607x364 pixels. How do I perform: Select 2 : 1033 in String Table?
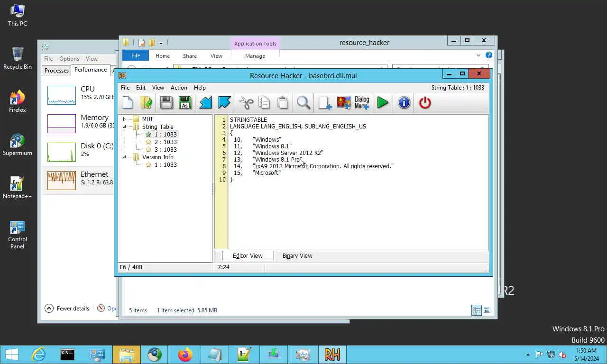[165, 142]
